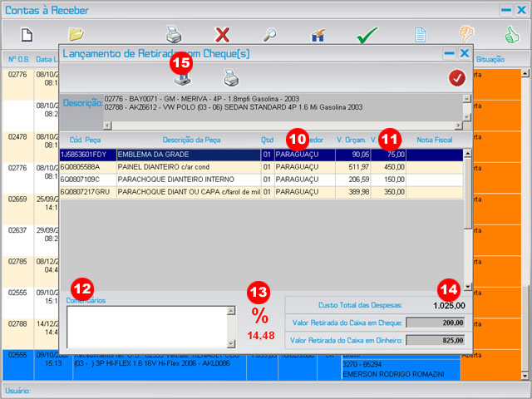The height and width of the screenshot is (399, 532).
Task: Minimize the Contas à Receber window
Action: (x=506, y=10)
